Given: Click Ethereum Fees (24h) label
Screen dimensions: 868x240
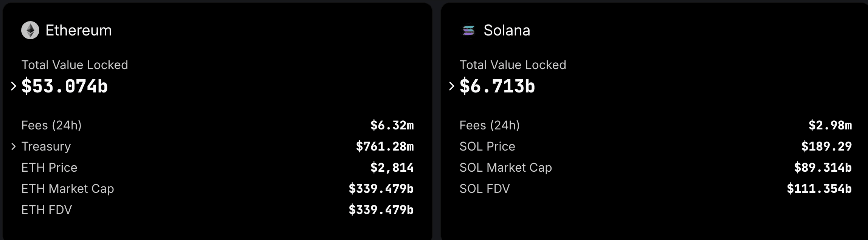Looking at the screenshot, I should click(x=51, y=125).
